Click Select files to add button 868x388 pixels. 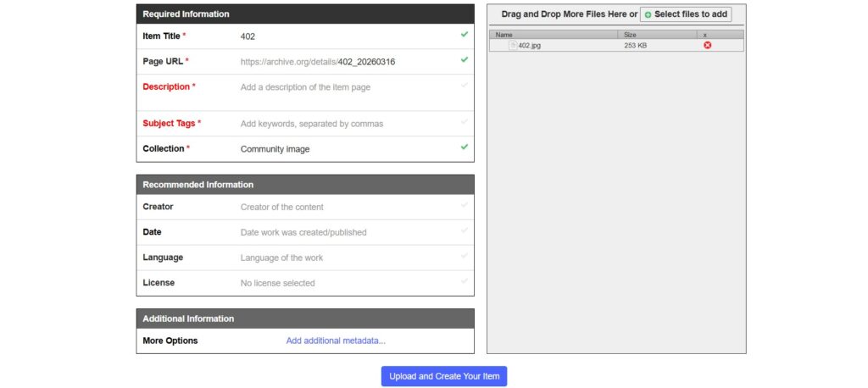point(686,14)
